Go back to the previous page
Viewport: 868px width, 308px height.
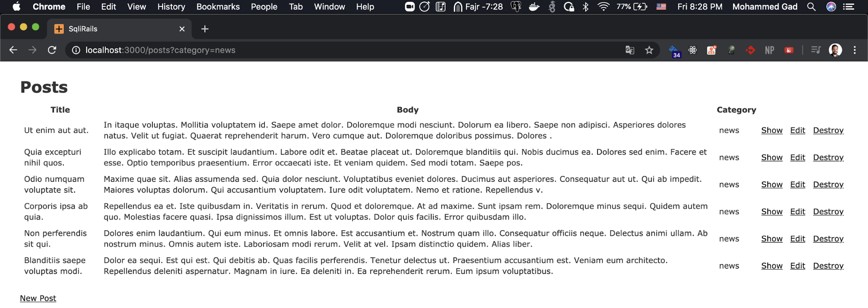click(x=13, y=50)
